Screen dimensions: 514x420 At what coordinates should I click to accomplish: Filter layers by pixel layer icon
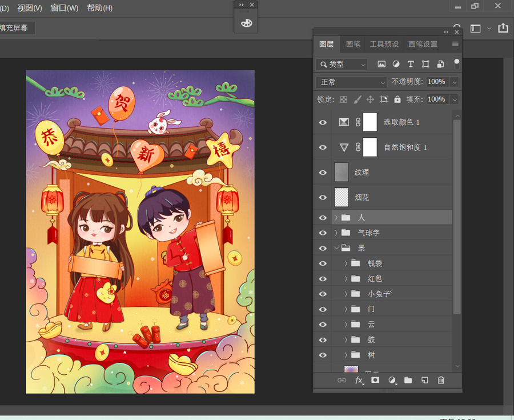[x=382, y=64]
